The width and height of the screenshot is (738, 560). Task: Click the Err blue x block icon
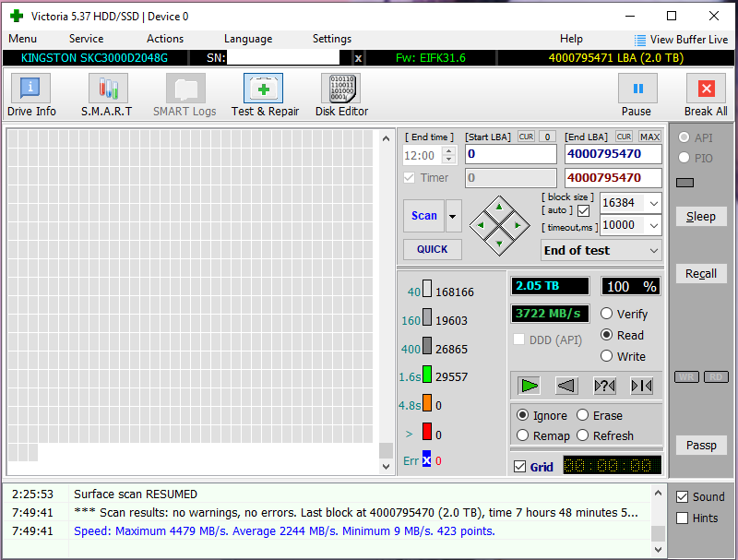click(x=426, y=459)
